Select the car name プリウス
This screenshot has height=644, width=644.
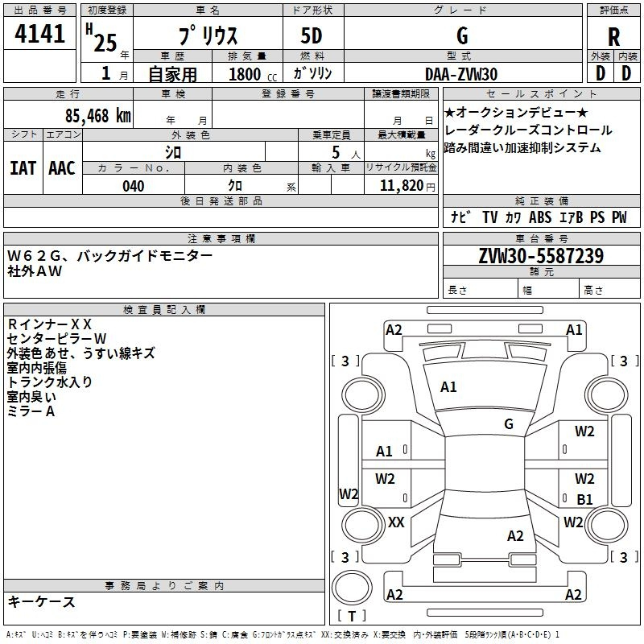[x=208, y=35]
